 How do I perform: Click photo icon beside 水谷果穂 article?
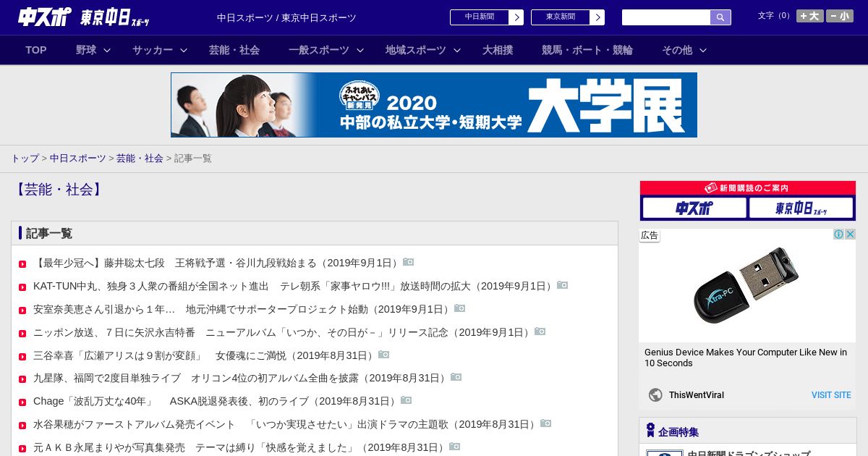coord(546,423)
